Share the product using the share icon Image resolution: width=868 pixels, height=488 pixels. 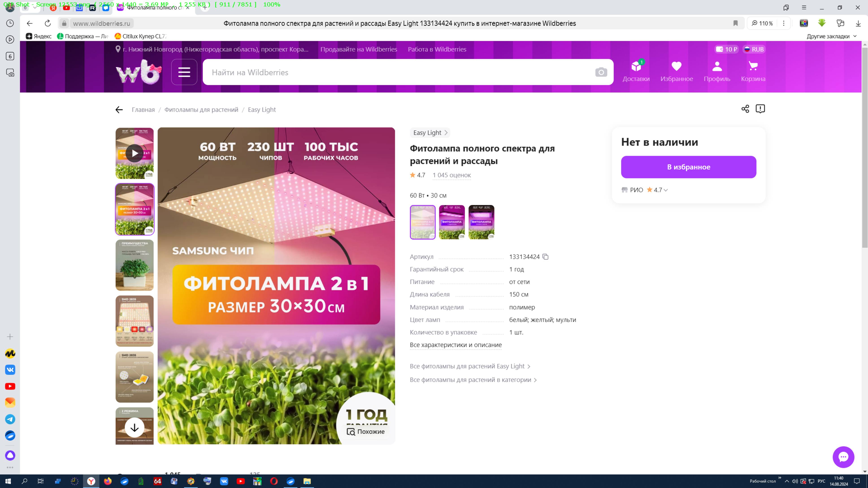pyautogui.click(x=745, y=109)
